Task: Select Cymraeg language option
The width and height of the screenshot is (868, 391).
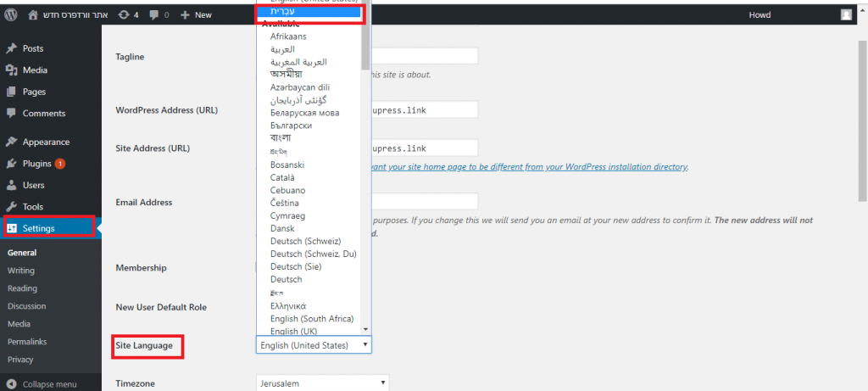Action: tap(287, 215)
